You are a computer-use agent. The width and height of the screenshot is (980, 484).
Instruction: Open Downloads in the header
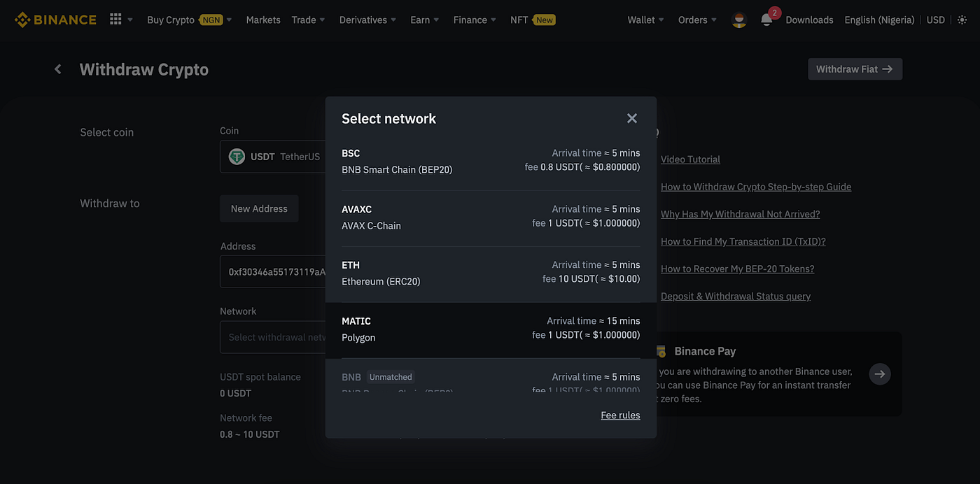pos(809,20)
